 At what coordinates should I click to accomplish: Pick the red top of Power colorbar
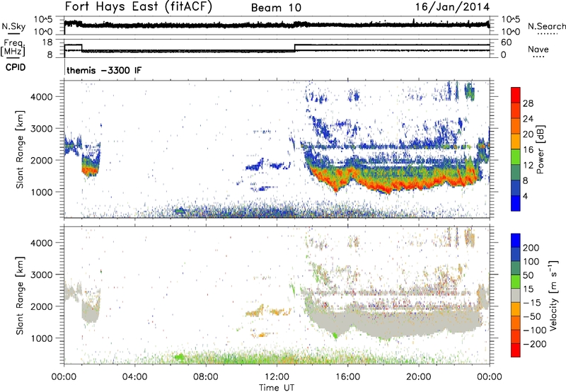[516, 95]
